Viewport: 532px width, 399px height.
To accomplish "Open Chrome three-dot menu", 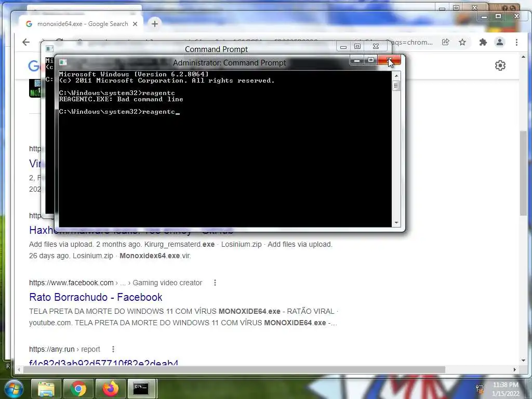I will (x=516, y=42).
